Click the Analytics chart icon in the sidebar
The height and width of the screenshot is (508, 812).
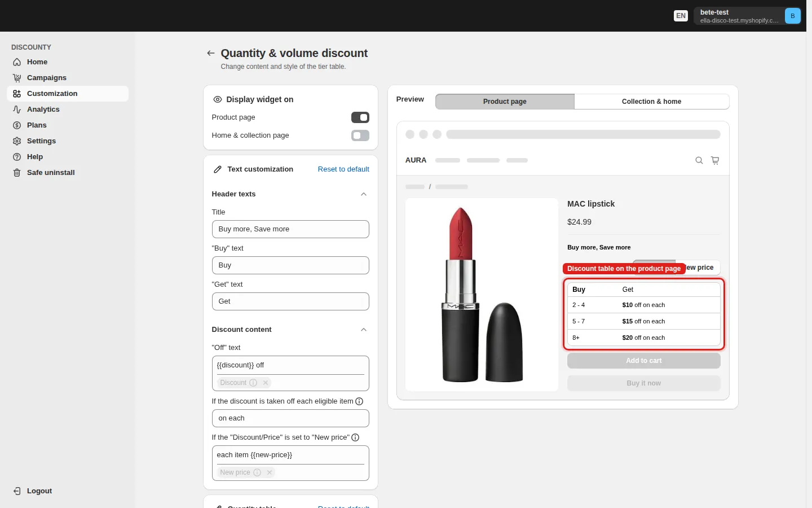pyautogui.click(x=17, y=110)
